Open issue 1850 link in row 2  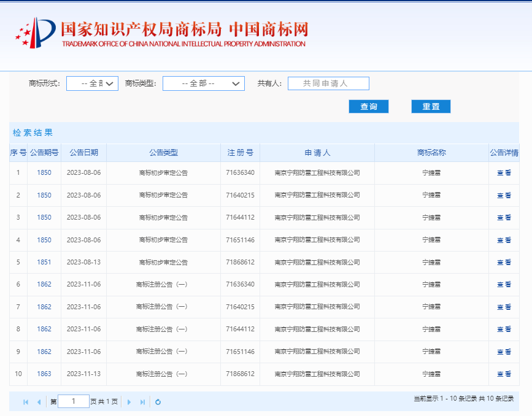click(x=44, y=196)
